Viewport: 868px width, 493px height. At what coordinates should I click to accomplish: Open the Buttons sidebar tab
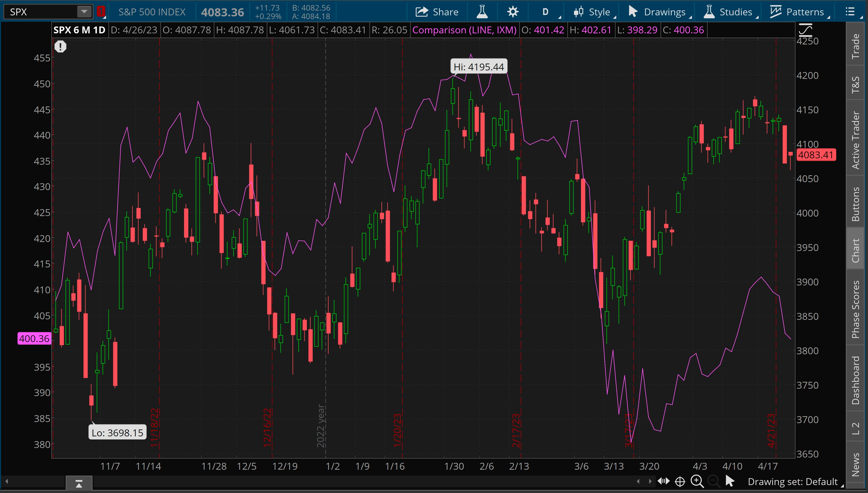pos(856,204)
